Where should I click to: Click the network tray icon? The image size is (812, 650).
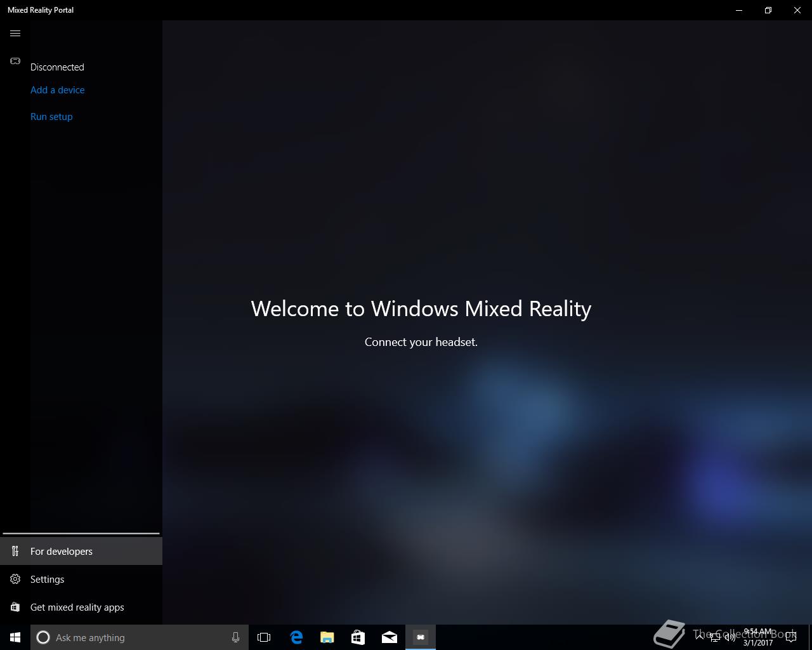click(x=715, y=637)
